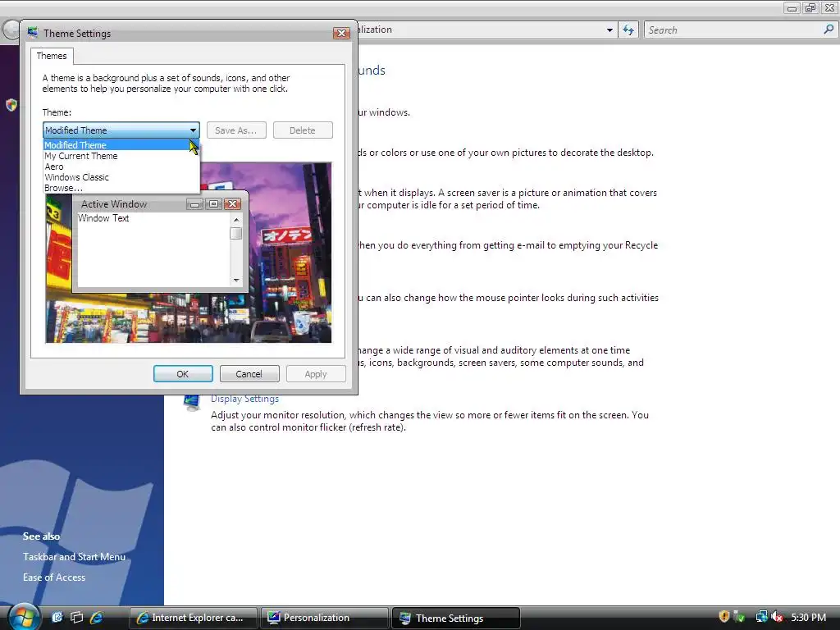
Task: Choose Browse... in theme list
Action: 121,188
